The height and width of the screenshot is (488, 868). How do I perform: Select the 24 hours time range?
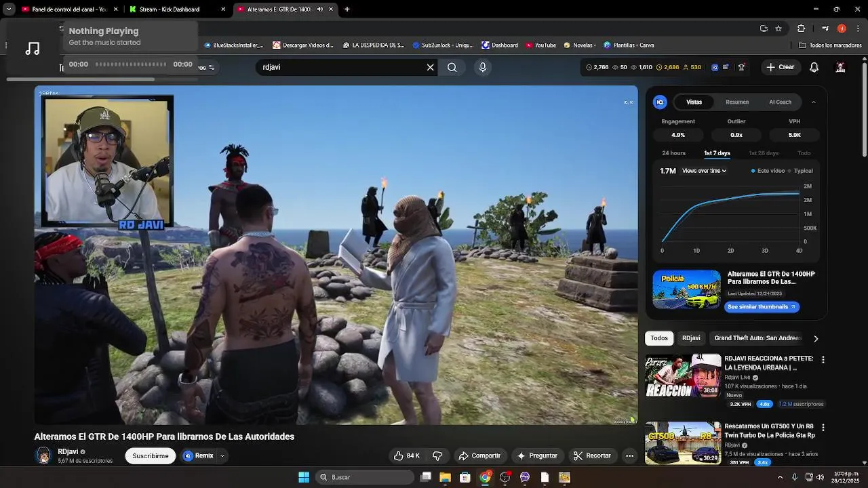pos(673,153)
